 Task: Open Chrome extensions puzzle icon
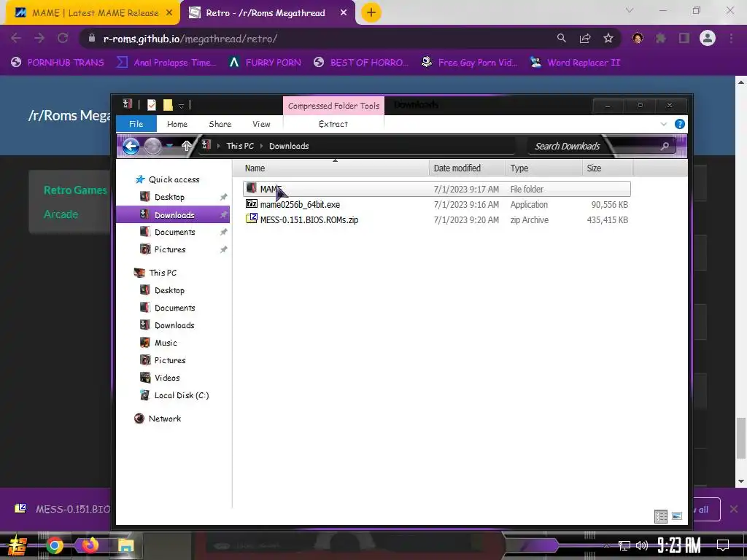[661, 38]
